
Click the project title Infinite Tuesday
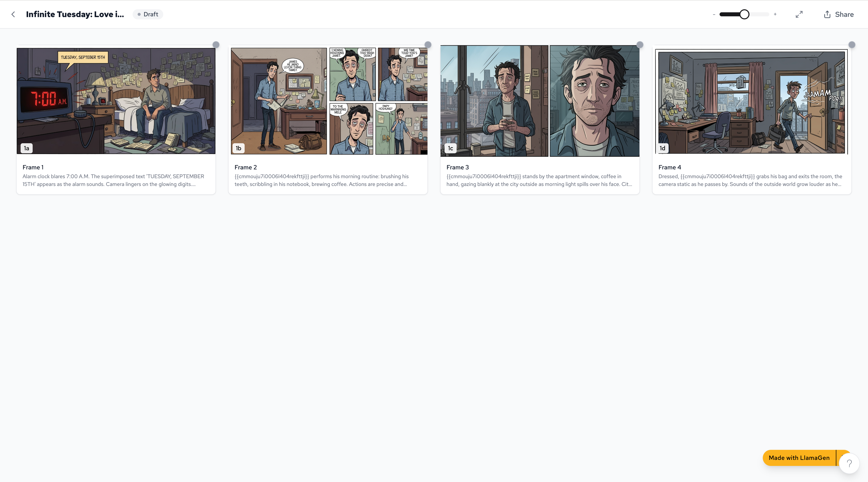[75, 15]
